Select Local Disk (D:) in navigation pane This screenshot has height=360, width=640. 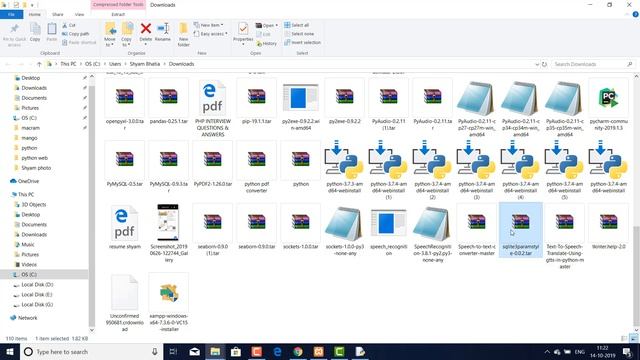33,284
